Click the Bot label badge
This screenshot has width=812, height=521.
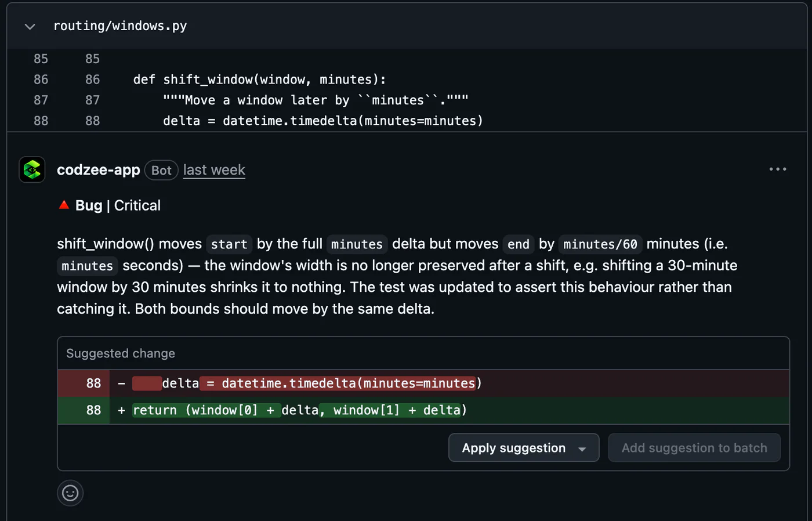(161, 170)
